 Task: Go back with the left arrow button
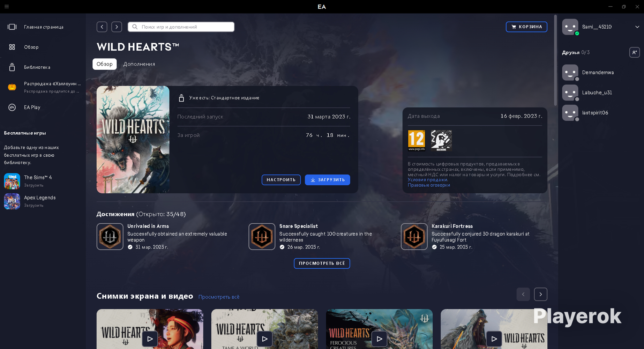pos(102,27)
